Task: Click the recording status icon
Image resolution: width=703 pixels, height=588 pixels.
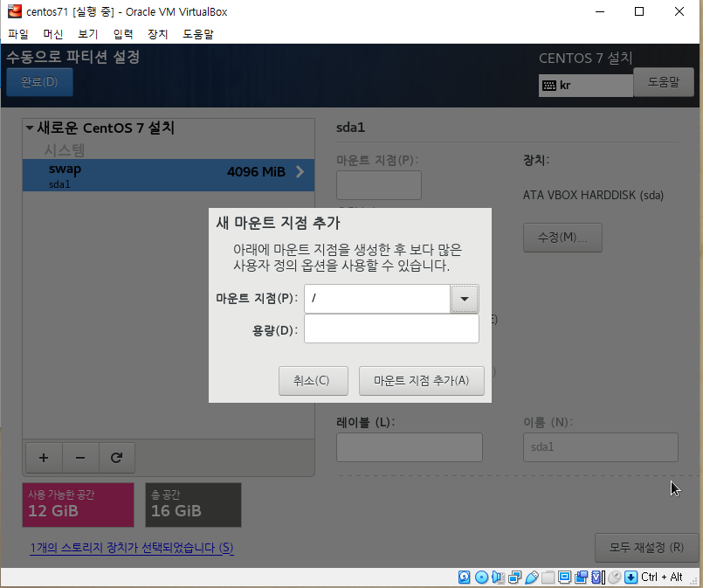Action: [581, 577]
